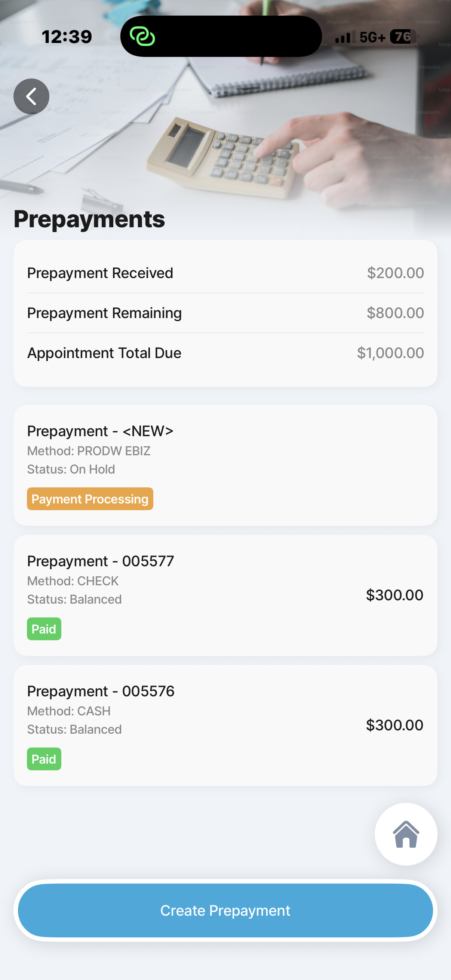Tap the $300.00 amount on Prepayment 005577
The image size is (451, 980).
click(394, 595)
